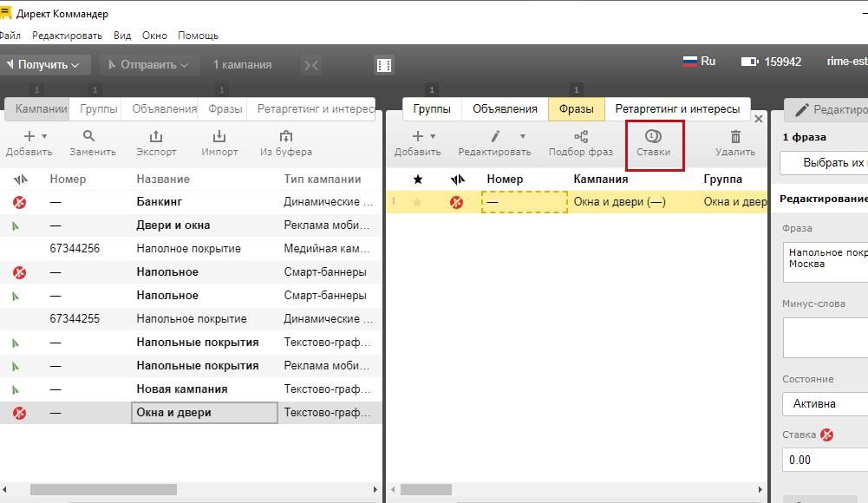Open the Файл menu
Image resolution: width=868 pixels, height=503 pixels.
tap(10, 36)
